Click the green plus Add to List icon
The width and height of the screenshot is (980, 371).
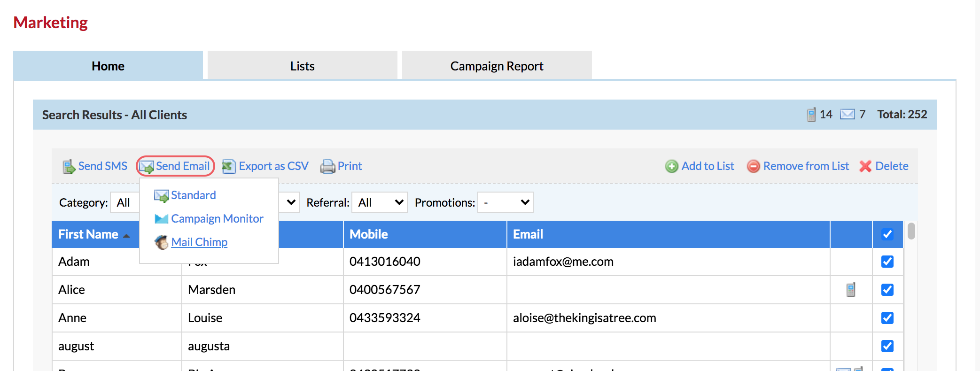tap(672, 166)
